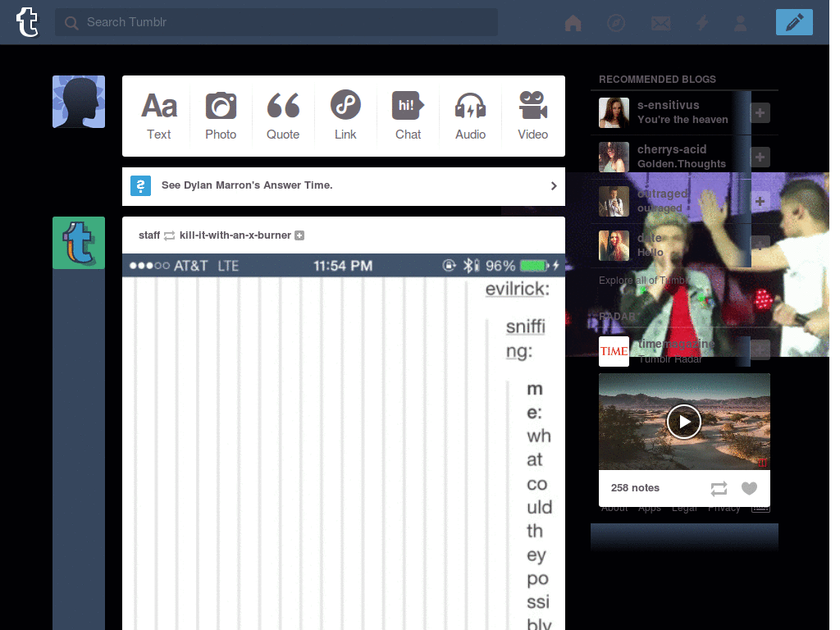Click the TIME magazine avatar

[614, 351]
